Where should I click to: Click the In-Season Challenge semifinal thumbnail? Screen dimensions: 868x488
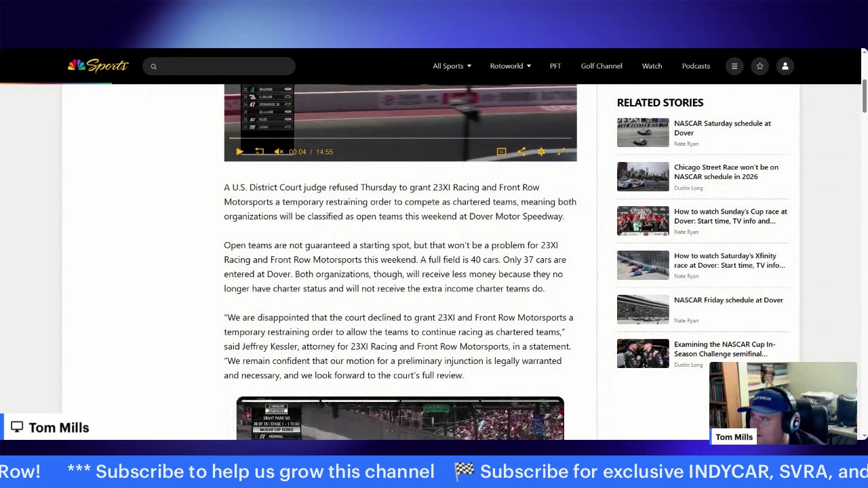[643, 353]
